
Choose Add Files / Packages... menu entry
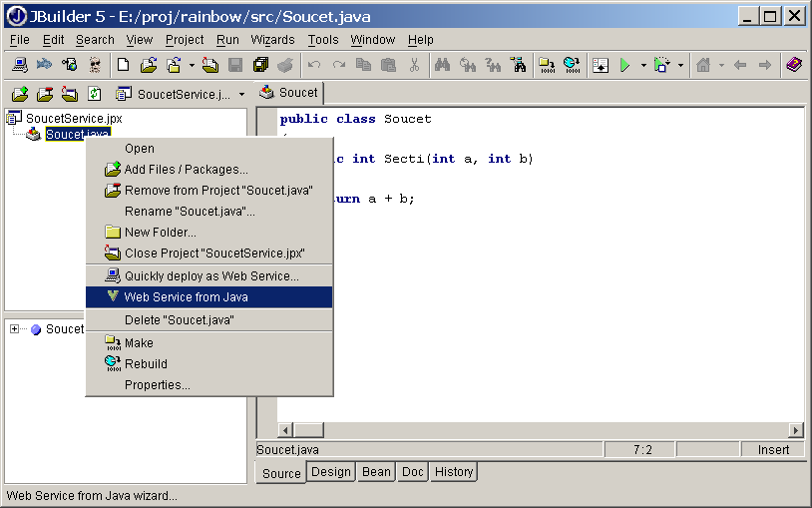[x=209, y=170]
